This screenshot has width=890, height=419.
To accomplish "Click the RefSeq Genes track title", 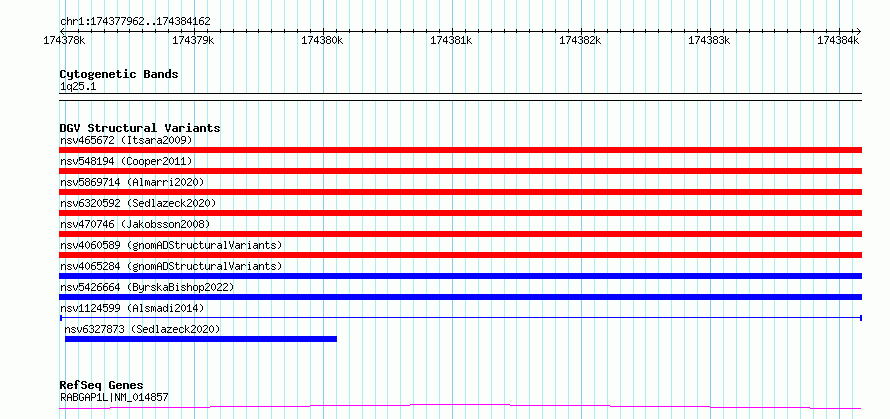I will click(x=101, y=386).
